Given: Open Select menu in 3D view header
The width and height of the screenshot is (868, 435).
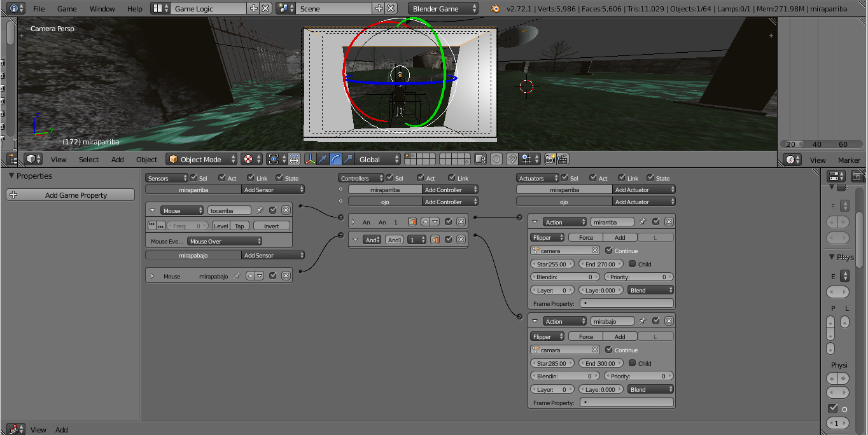Looking at the screenshot, I should coord(88,160).
